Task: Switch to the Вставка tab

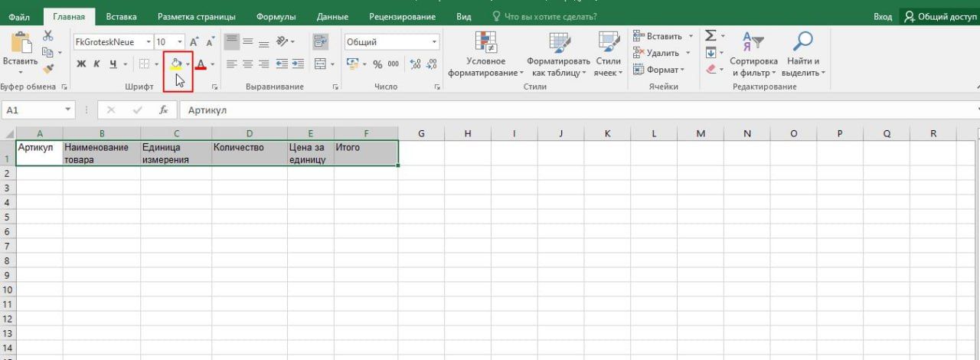Action: tap(122, 16)
